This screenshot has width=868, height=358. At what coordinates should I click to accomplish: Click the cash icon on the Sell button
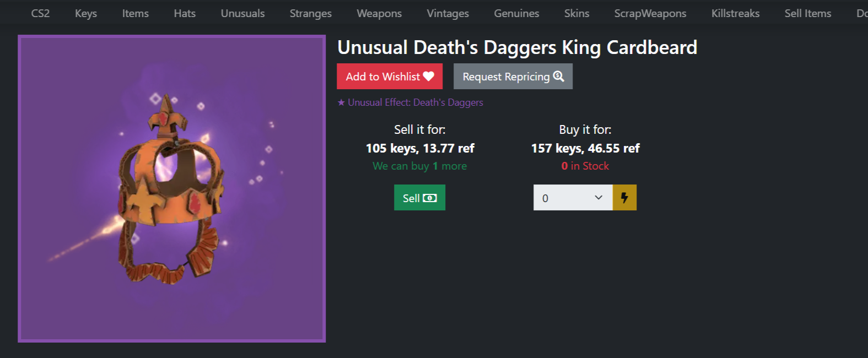pyautogui.click(x=430, y=198)
